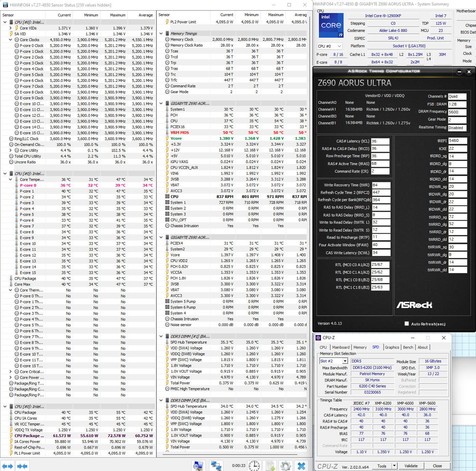Click the Current column header in left sensor panel
The image size is (476, 471).
[59, 15]
